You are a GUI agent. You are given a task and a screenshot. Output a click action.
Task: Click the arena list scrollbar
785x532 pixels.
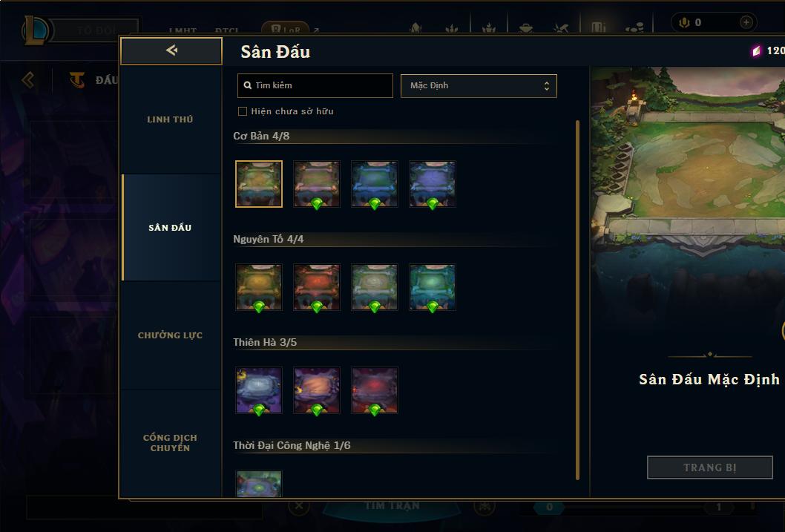tap(578, 301)
